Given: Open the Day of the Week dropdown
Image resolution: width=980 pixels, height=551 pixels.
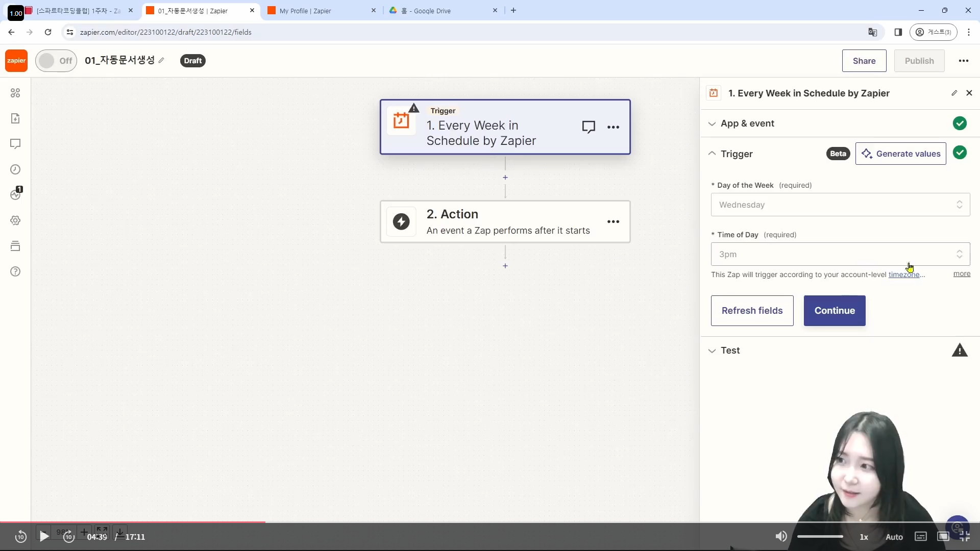Looking at the screenshot, I should pyautogui.click(x=840, y=205).
